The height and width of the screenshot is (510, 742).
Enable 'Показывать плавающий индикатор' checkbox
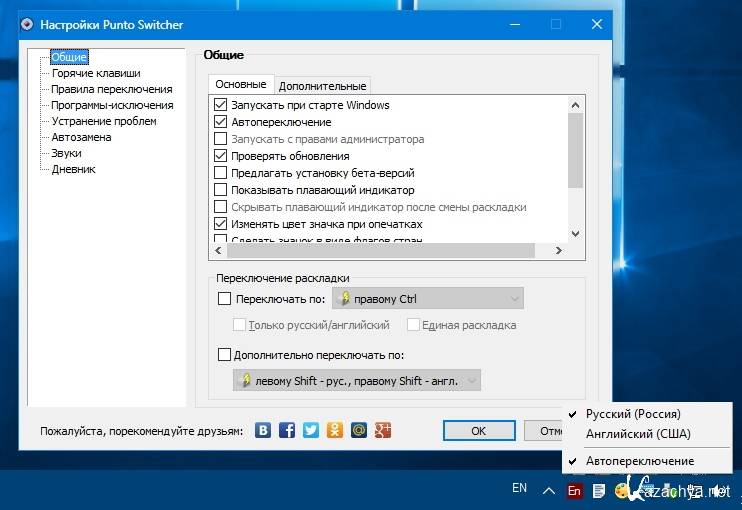[221, 190]
